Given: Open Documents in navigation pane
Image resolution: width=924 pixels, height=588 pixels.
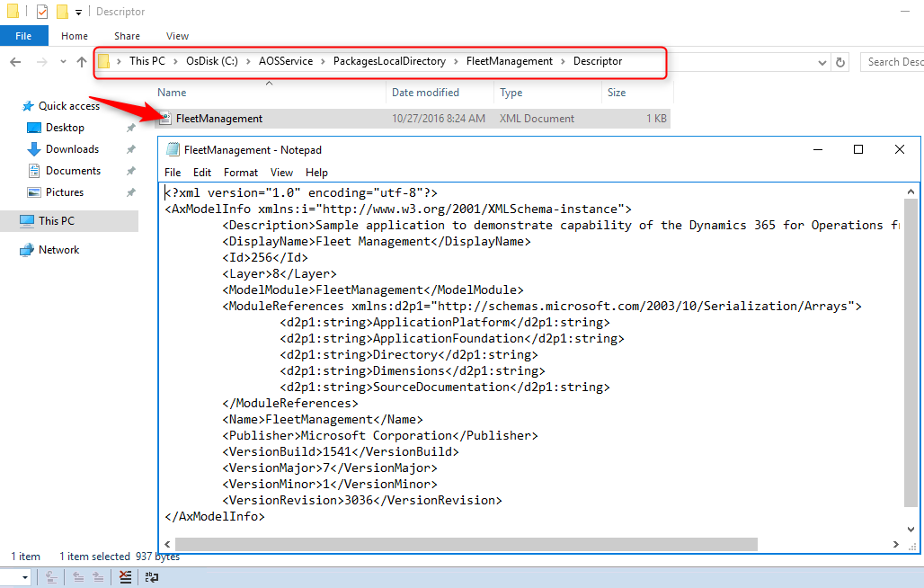Looking at the screenshot, I should 73,171.
